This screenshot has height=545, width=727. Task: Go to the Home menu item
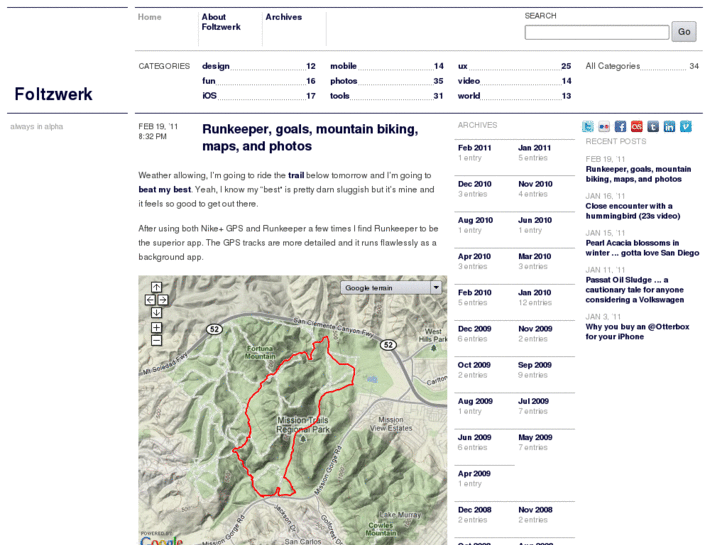[149, 17]
